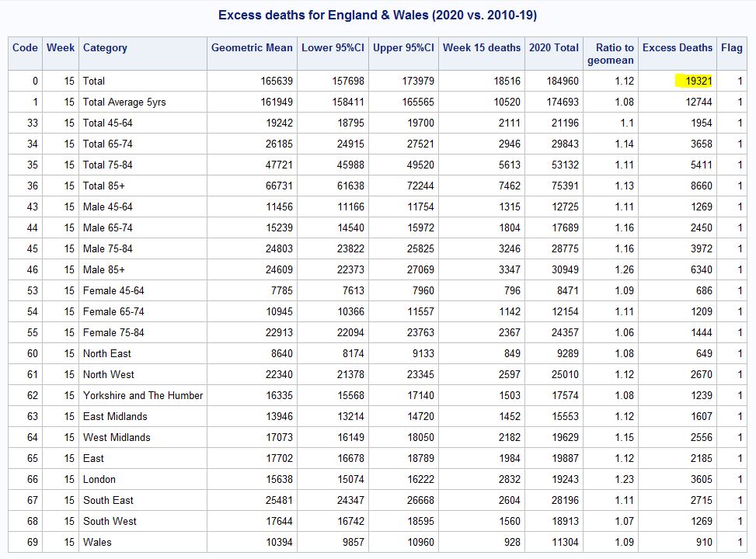Click upper CI value 173979
The width and height of the screenshot is (756, 559).
(x=418, y=81)
